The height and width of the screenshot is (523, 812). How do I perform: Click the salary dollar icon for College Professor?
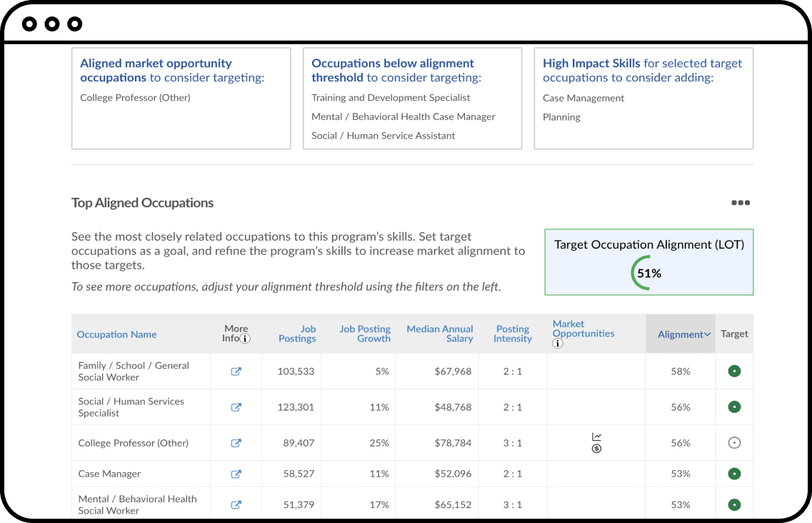point(596,449)
